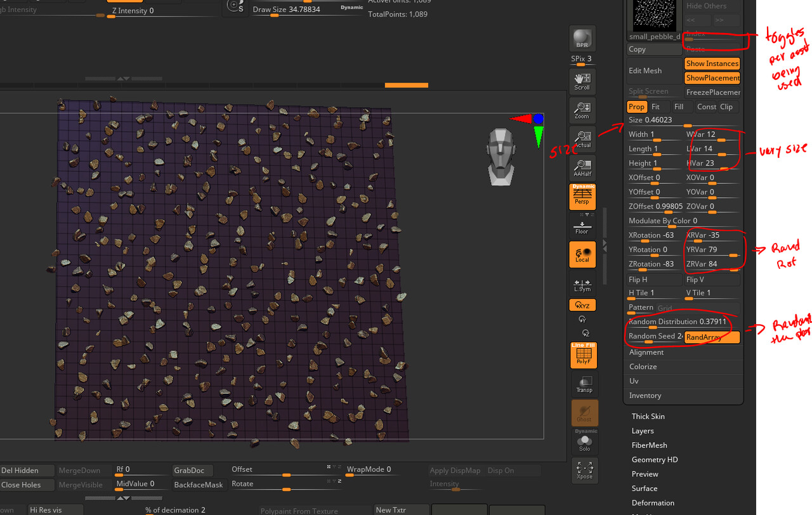Select Y-axis rotation icon

click(582, 320)
